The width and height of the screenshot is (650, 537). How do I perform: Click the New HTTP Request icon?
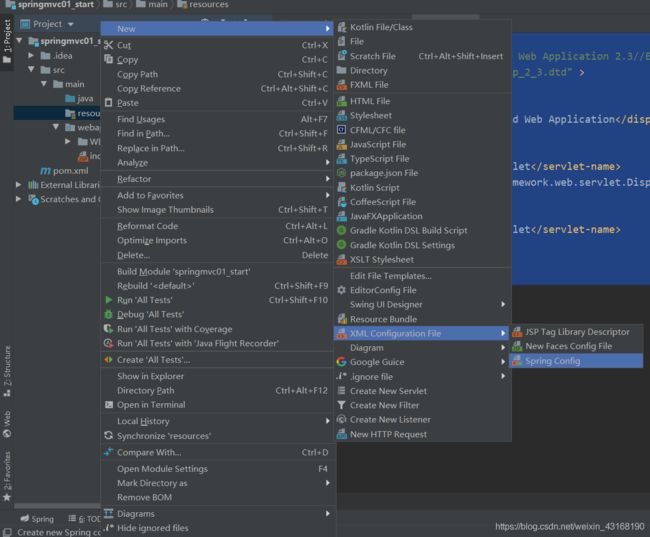342,434
